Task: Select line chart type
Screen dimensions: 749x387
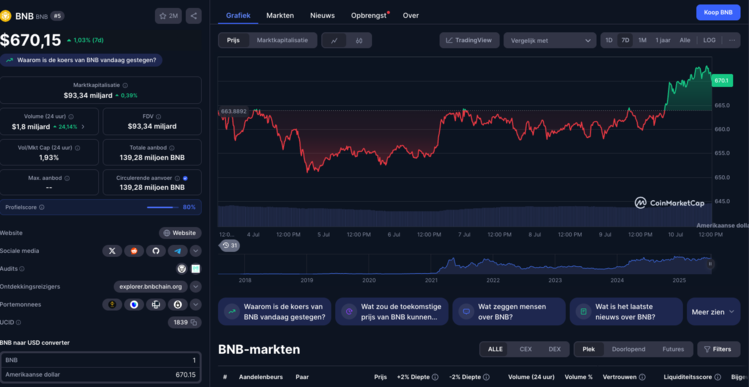Action: (x=335, y=41)
